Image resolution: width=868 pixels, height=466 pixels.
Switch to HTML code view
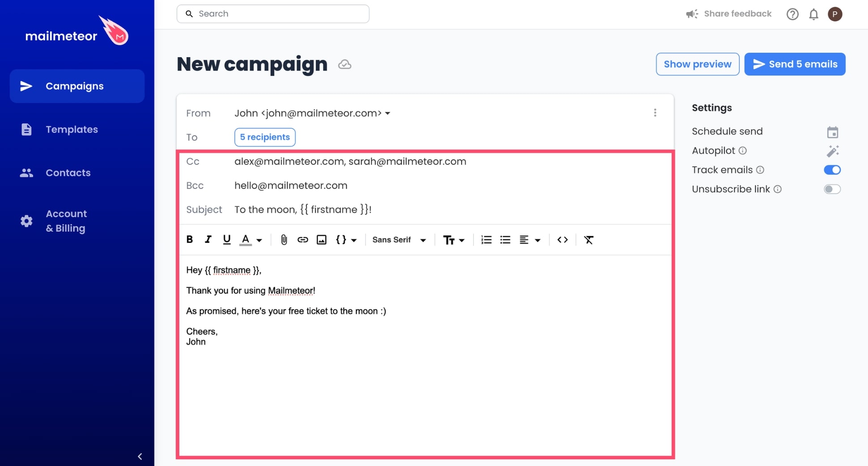[563, 240]
